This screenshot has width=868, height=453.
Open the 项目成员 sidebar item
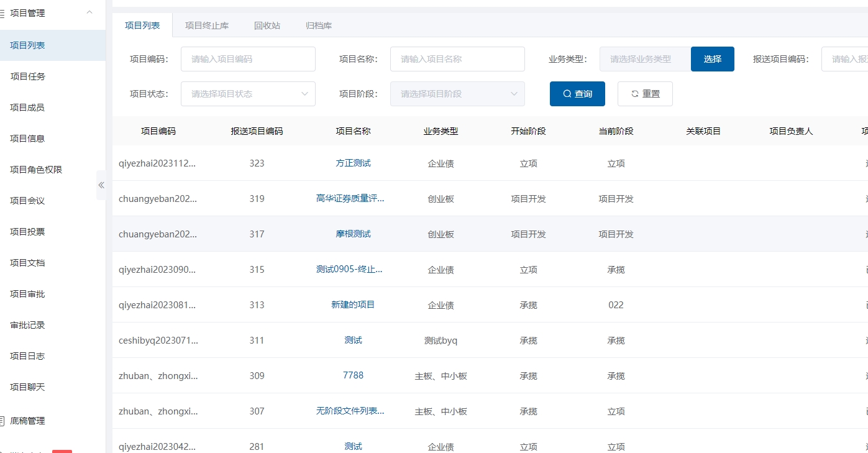53,108
